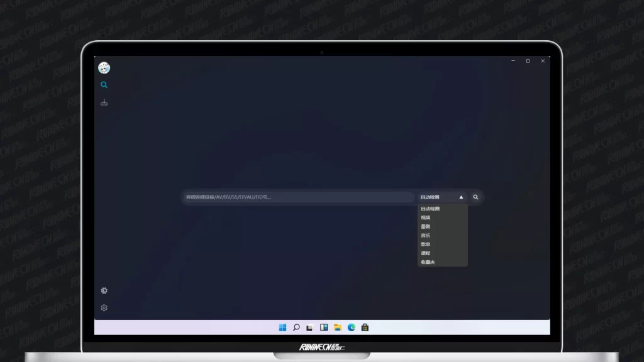This screenshot has height=362, width=644.
Task: Open the downloads page in the sidebar
Action: pos(104,102)
